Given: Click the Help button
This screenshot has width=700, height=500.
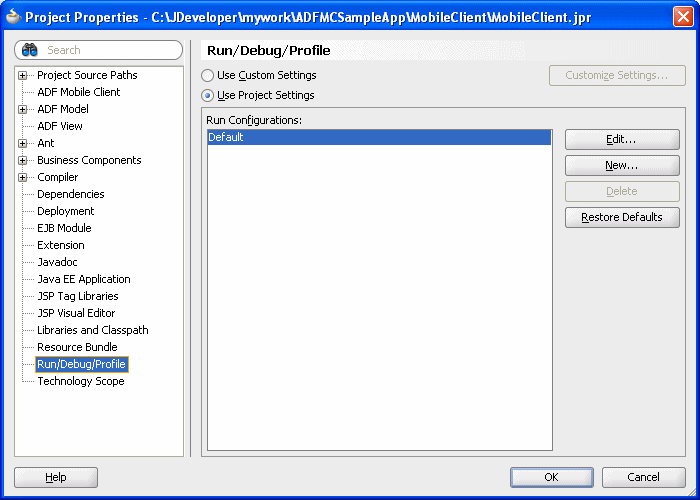Looking at the screenshot, I should click(x=56, y=477).
